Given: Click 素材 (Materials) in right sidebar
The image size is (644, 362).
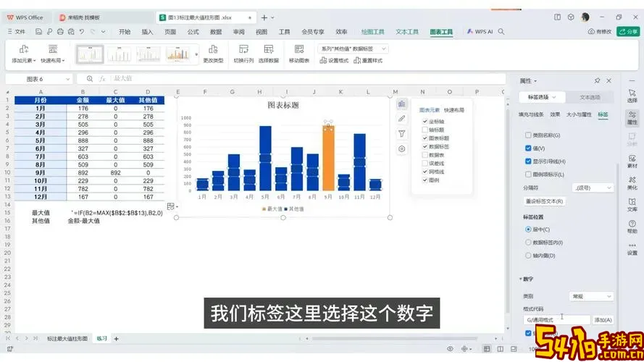Looking at the screenshot, I should pyautogui.click(x=632, y=161).
